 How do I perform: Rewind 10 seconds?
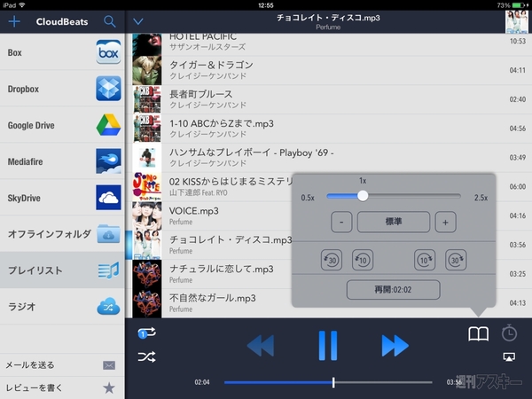(363, 260)
